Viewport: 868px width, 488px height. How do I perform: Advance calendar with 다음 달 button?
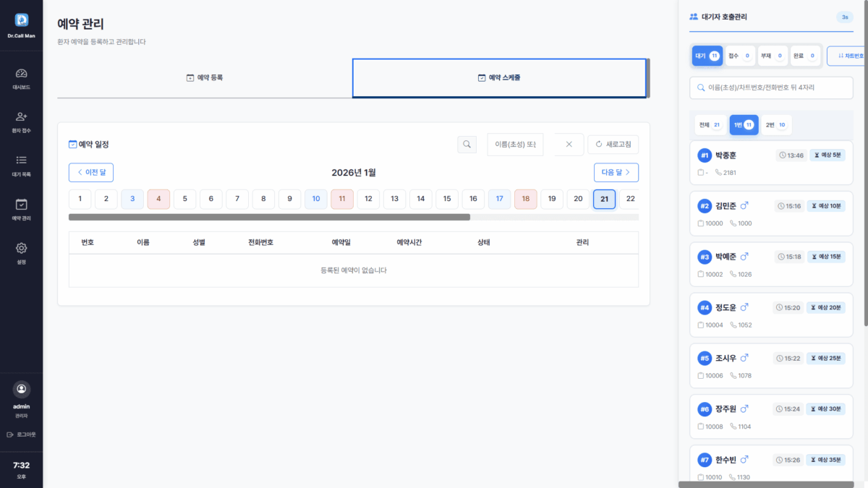(x=616, y=173)
